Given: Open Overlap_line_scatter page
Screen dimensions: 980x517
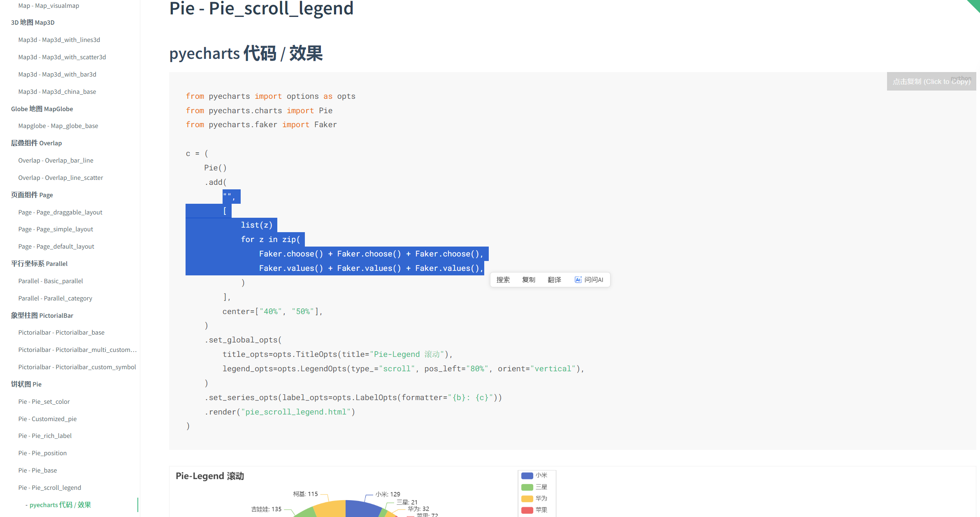Looking at the screenshot, I should [x=60, y=178].
